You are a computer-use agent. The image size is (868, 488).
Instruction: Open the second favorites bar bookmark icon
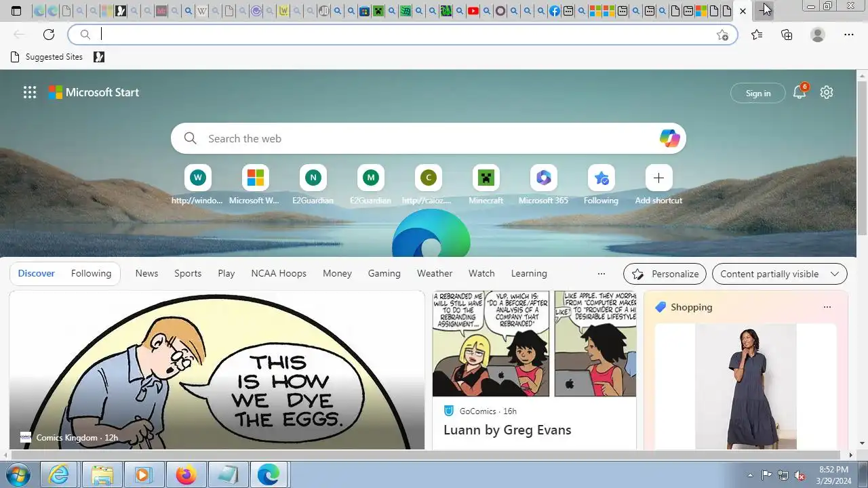[99, 57]
